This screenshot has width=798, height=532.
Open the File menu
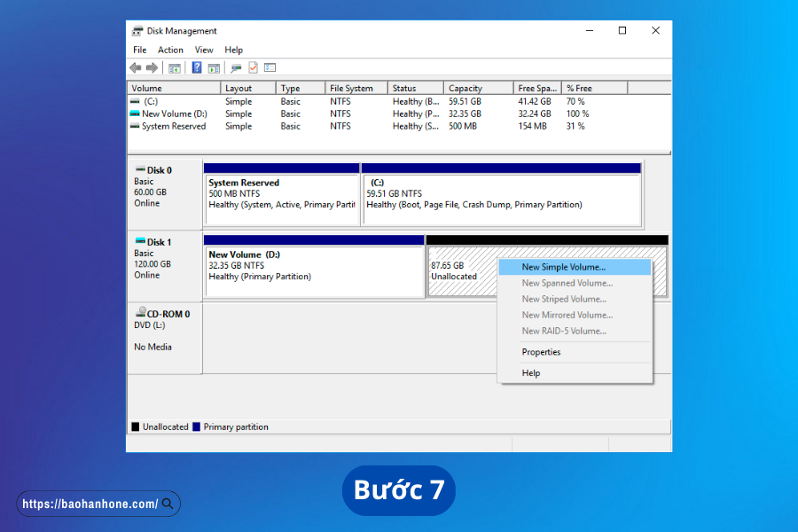(140, 50)
